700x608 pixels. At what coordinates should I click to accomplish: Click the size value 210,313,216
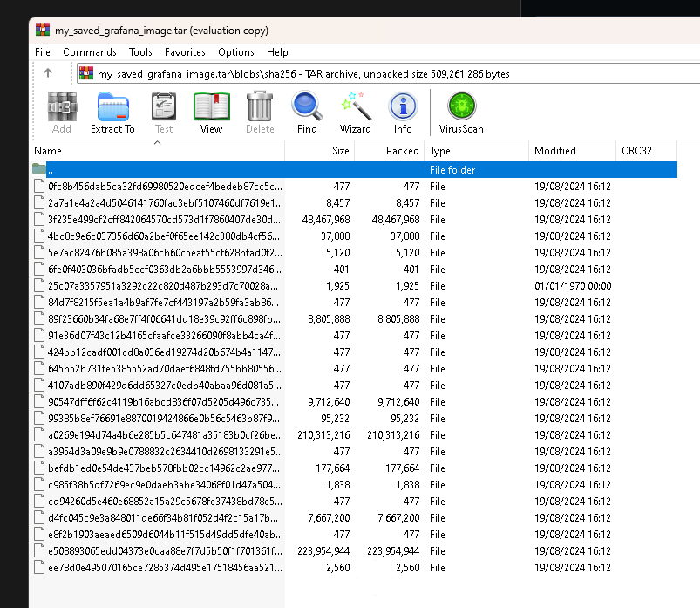(323, 435)
